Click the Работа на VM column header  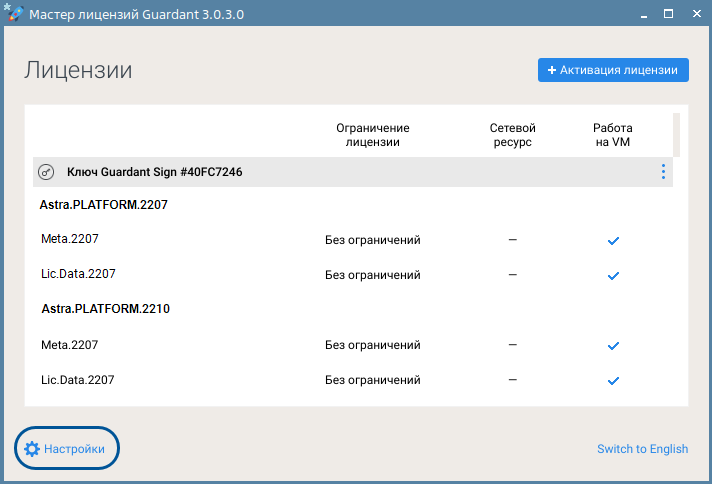pyautogui.click(x=612, y=135)
